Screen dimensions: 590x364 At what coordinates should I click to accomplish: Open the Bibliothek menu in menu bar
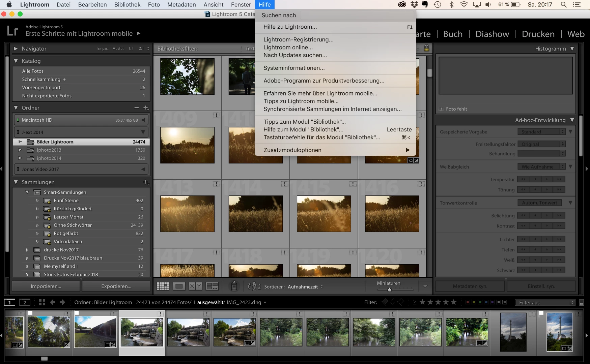[127, 4]
